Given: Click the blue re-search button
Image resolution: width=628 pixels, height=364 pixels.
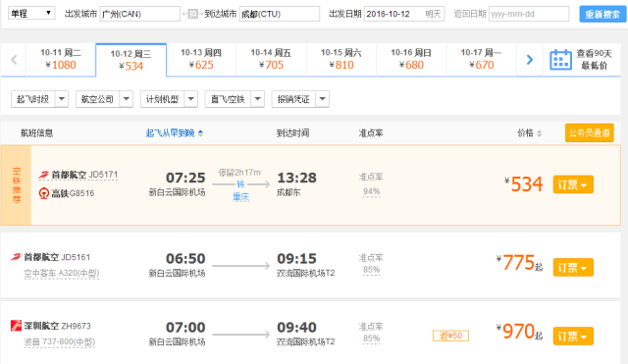Looking at the screenshot, I should 602,14.
